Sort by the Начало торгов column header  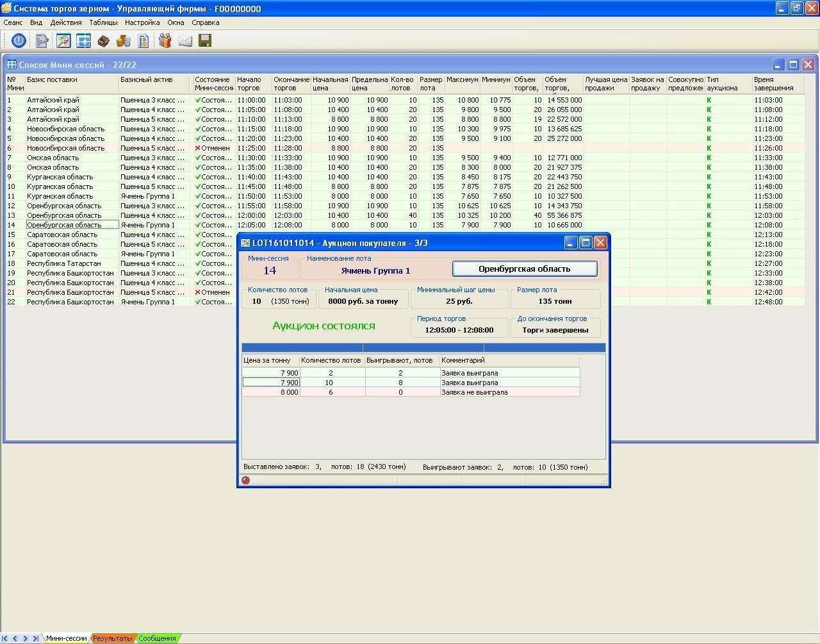(x=253, y=84)
